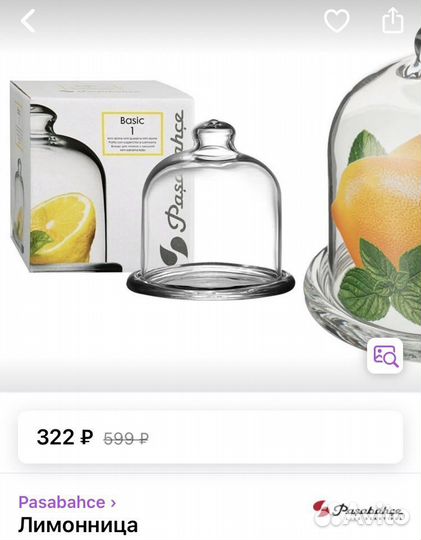Open the Лимонница product title
Viewport: 421px width, 540px height.
(x=78, y=525)
